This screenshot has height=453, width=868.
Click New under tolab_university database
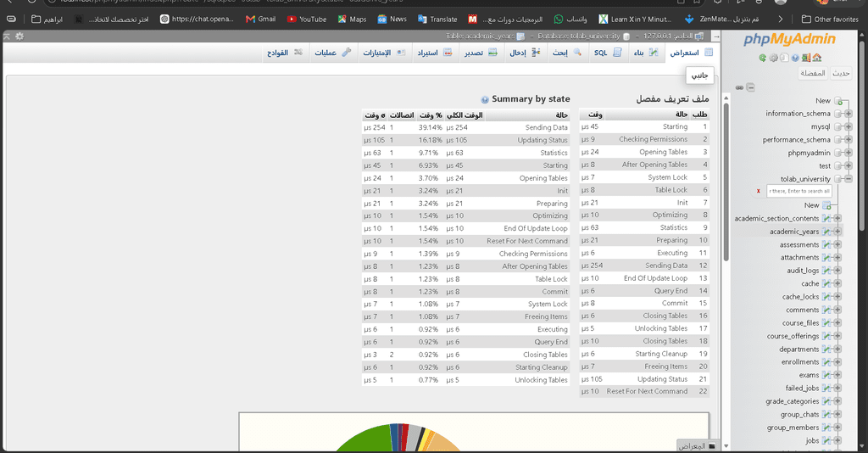[x=811, y=205]
